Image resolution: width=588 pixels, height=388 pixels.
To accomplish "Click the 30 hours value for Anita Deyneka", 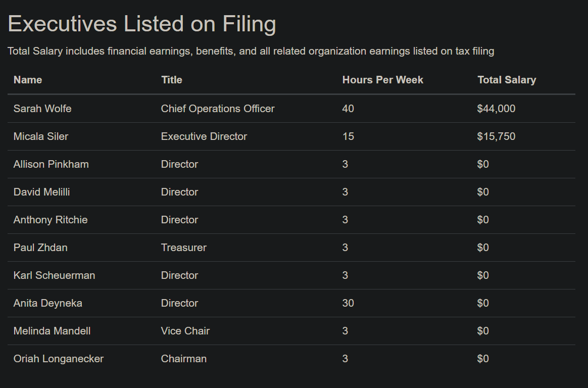I will tap(348, 303).
